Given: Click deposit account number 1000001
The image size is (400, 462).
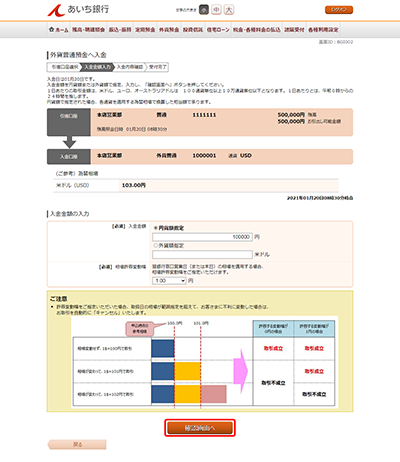Looking at the screenshot, I should pyautogui.click(x=204, y=156).
